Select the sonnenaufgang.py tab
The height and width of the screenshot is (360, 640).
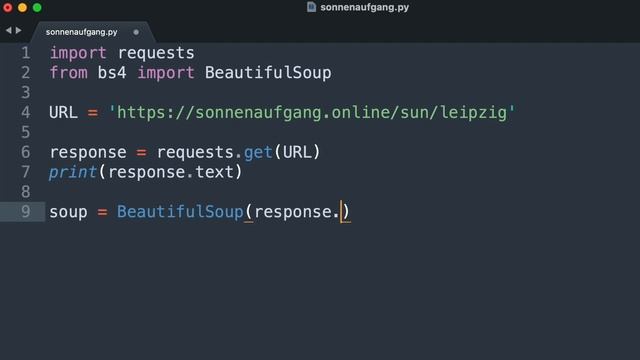[x=81, y=32]
